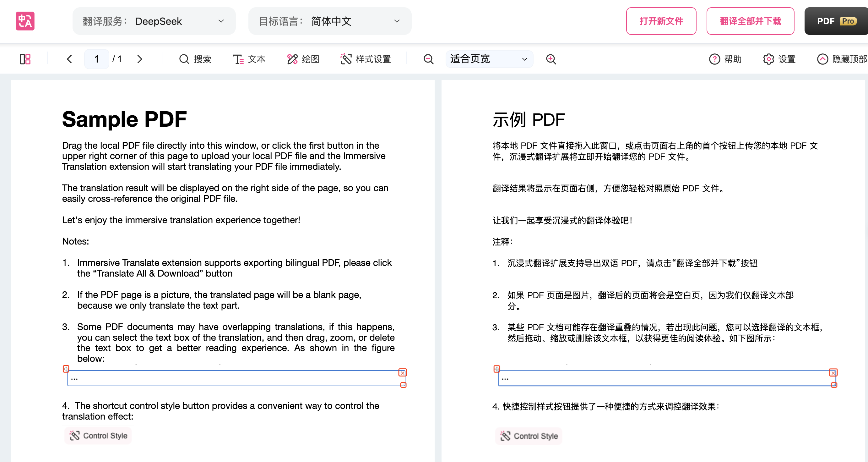
Task: Go to the previous page arrow
Action: (x=69, y=59)
